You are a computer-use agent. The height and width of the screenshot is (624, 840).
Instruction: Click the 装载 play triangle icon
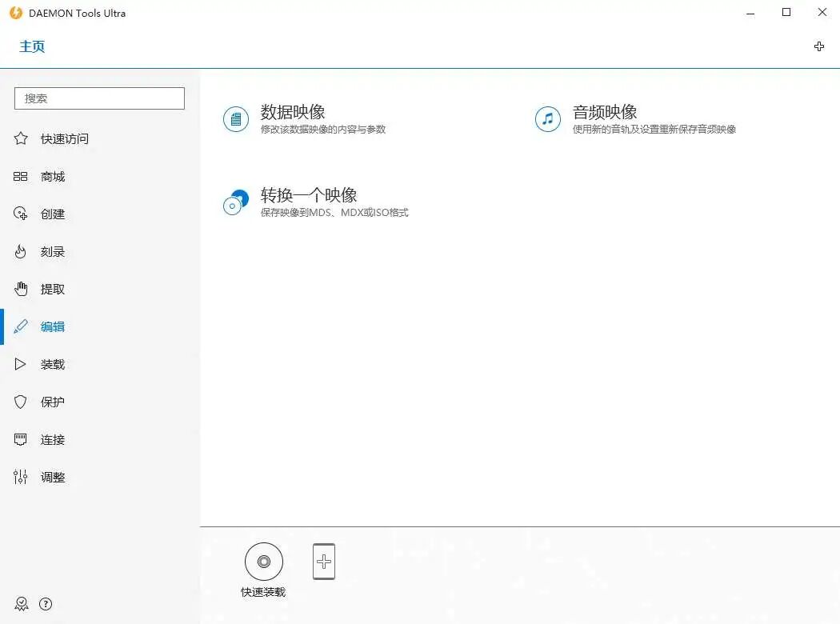[20, 364]
